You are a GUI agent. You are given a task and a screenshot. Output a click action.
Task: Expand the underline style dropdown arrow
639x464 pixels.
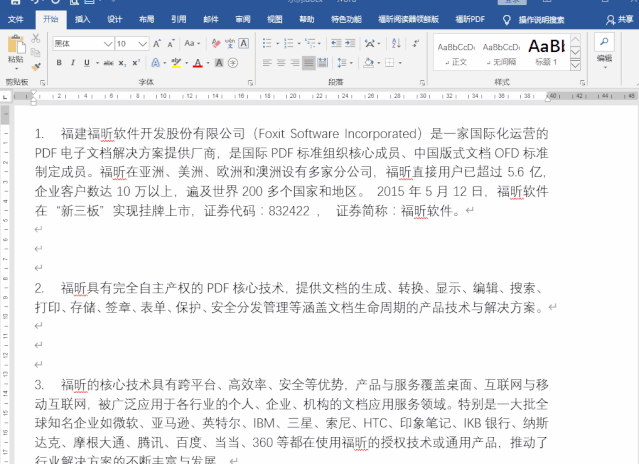(x=97, y=63)
